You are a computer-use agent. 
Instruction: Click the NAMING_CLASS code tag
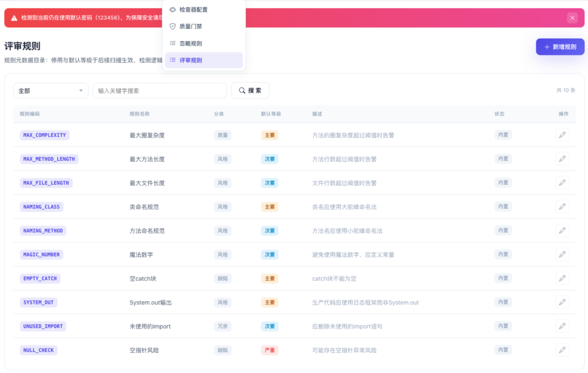coord(41,206)
